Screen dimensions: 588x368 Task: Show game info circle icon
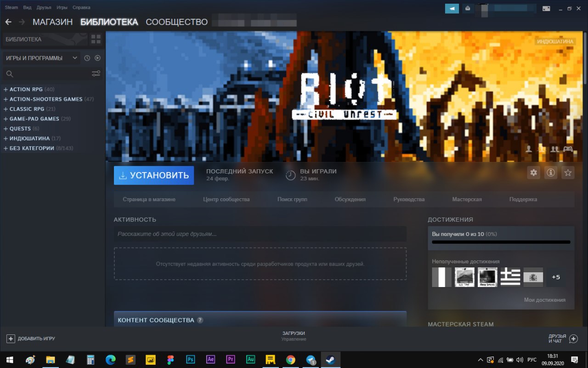[551, 172]
